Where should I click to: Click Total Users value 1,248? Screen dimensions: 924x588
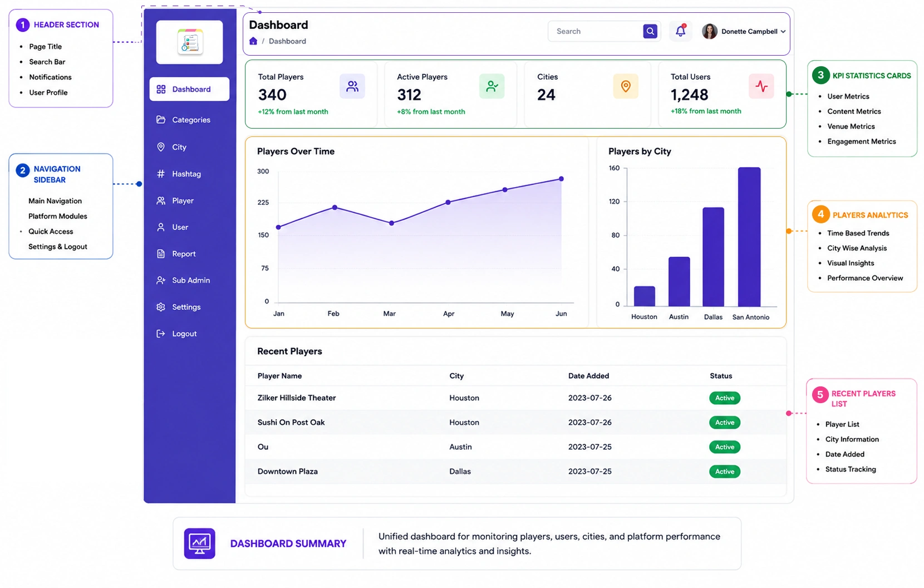690,95
